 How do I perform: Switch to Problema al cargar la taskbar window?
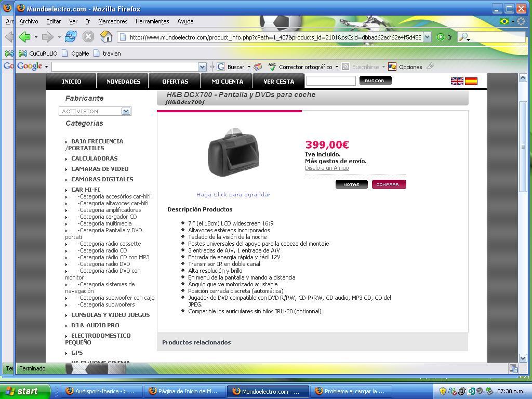pos(351,391)
